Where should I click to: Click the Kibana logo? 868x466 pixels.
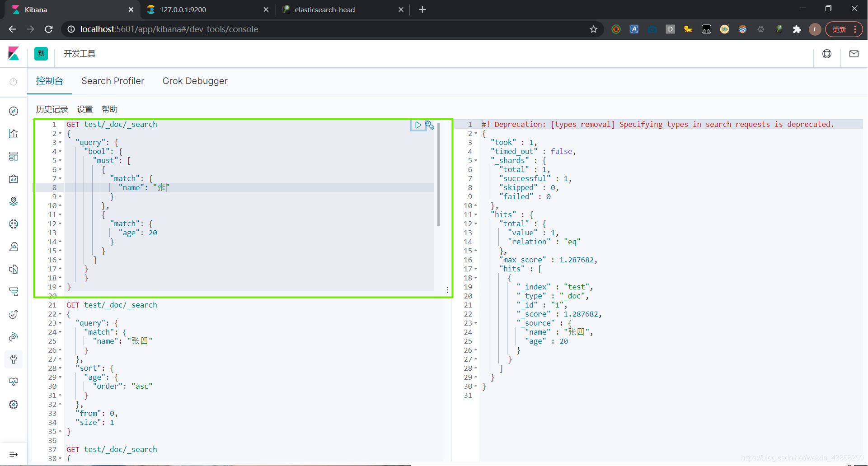tap(14, 54)
